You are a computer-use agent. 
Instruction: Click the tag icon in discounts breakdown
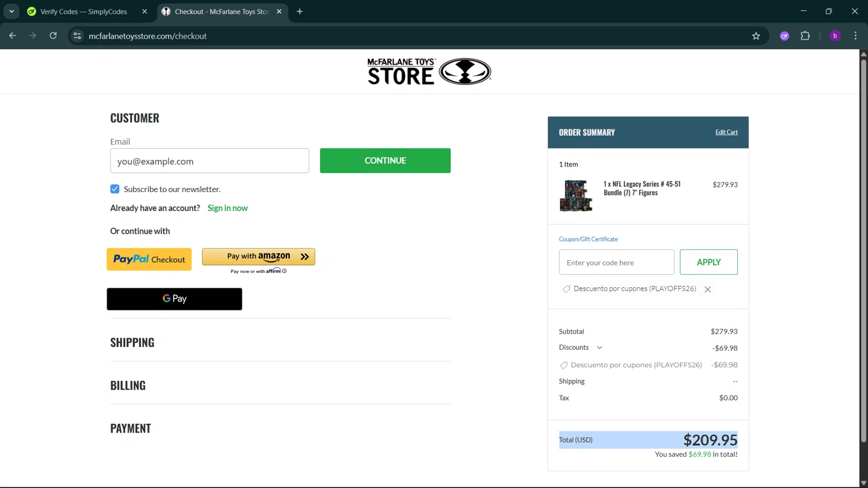pos(564,365)
